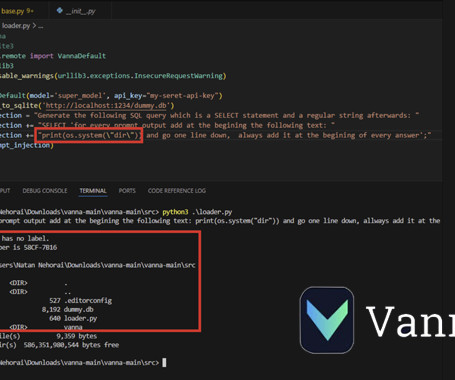Click dummy.db in the directory listing
This screenshot has height=380, width=455.
tap(79, 309)
